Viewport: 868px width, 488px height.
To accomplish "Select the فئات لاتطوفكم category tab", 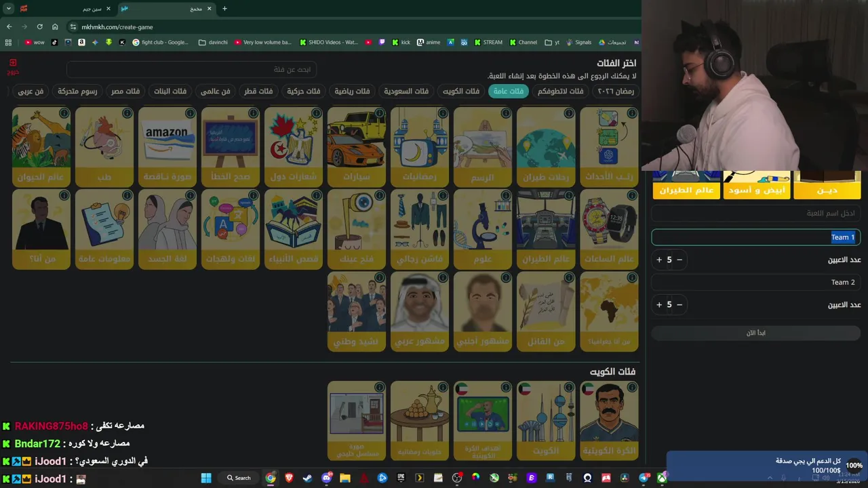I will pyautogui.click(x=560, y=91).
